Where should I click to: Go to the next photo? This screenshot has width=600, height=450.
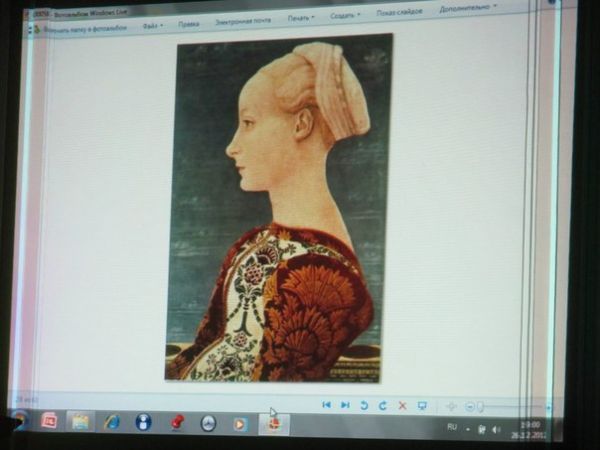(345, 405)
